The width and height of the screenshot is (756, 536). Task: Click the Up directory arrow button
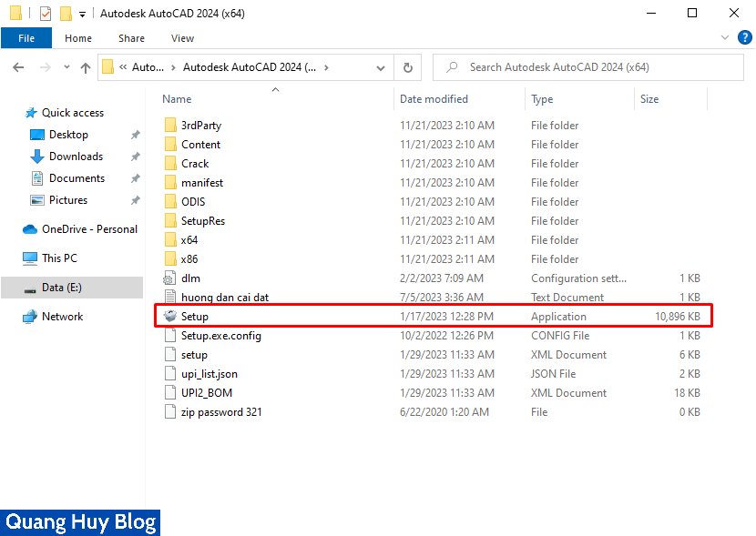click(x=86, y=67)
